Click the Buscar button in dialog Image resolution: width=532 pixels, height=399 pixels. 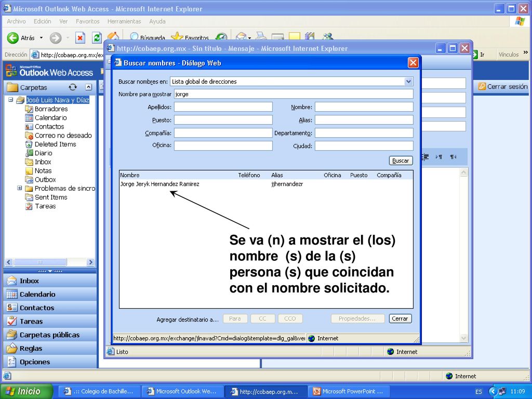click(x=401, y=161)
